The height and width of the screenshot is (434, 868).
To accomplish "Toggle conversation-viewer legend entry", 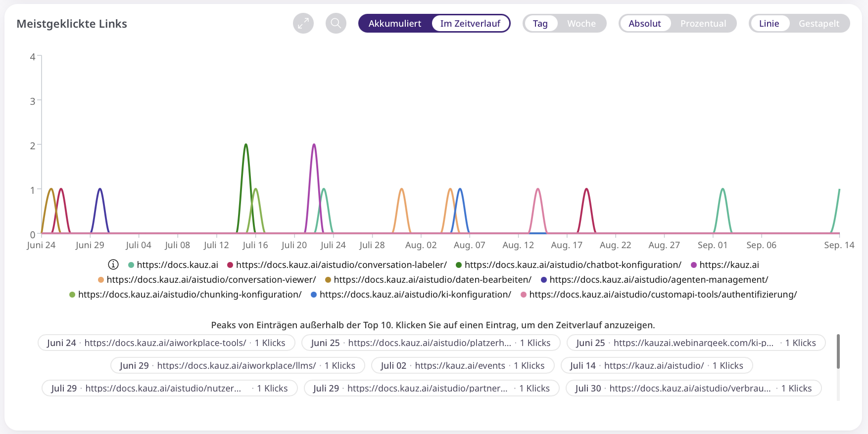I will (x=207, y=280).
